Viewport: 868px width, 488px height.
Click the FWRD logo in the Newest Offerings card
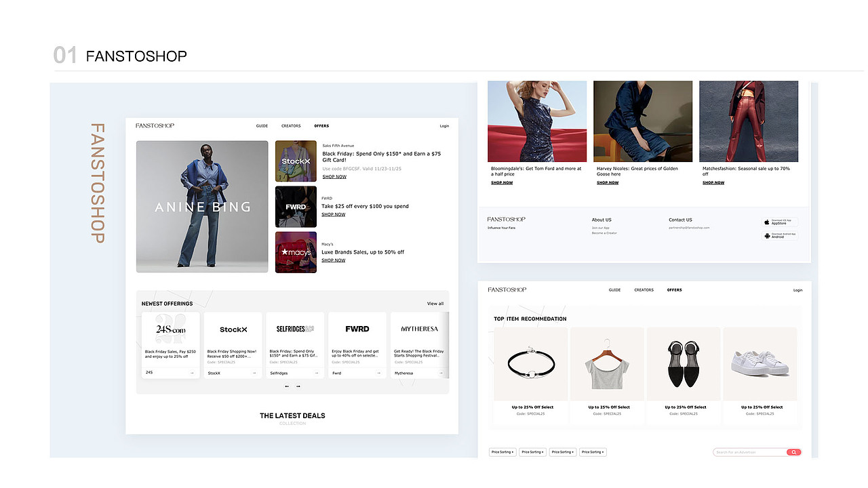coord(357,329)
